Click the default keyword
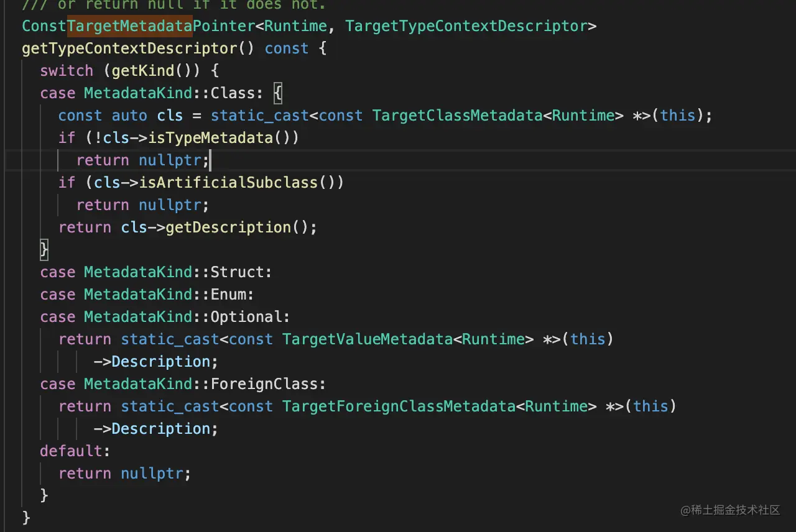Screen dimensions: 796x532 pyautogui.click(x=72, y=451)
